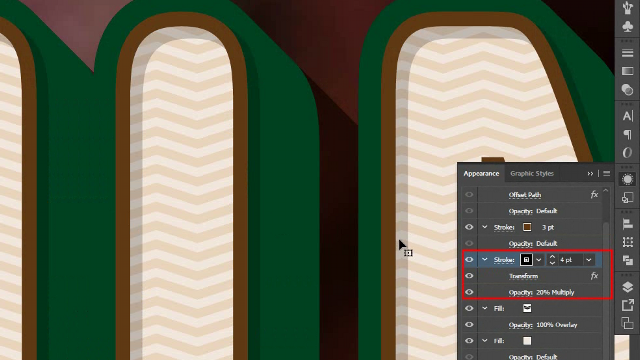Image resolution: width=640 pixels, height=360 pixels.
Task: Open the Stroke panel lines icon
Action: tap(627, 53)
